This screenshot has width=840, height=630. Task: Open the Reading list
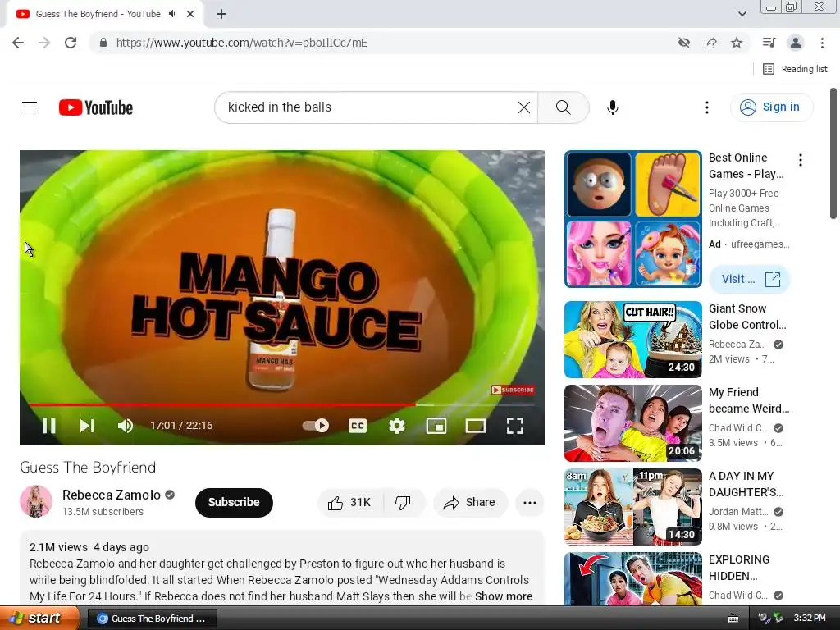click(795, 69)
